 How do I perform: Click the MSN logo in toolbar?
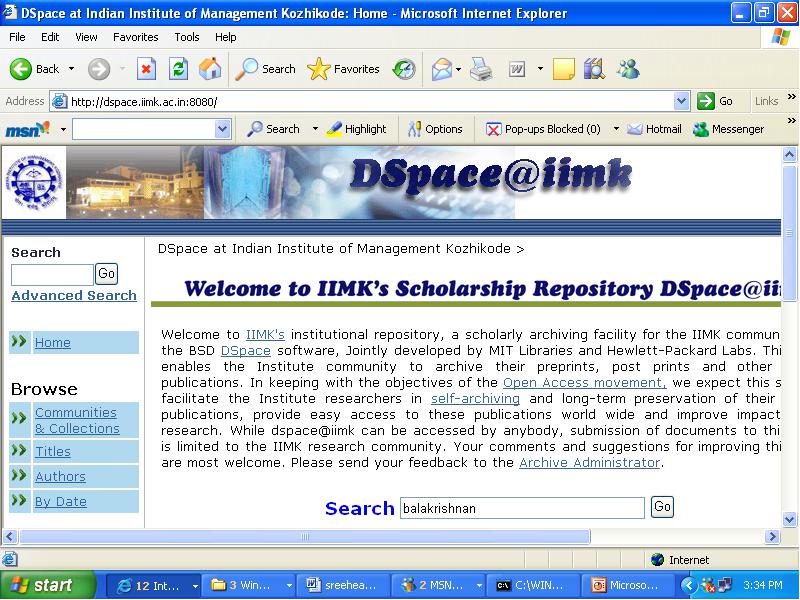[x=28, y=129]
